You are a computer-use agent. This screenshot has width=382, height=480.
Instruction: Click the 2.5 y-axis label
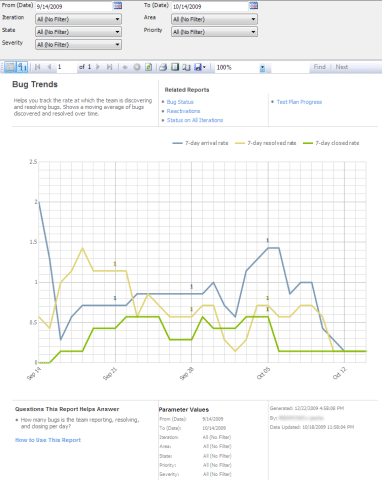(x=33, y=162)
